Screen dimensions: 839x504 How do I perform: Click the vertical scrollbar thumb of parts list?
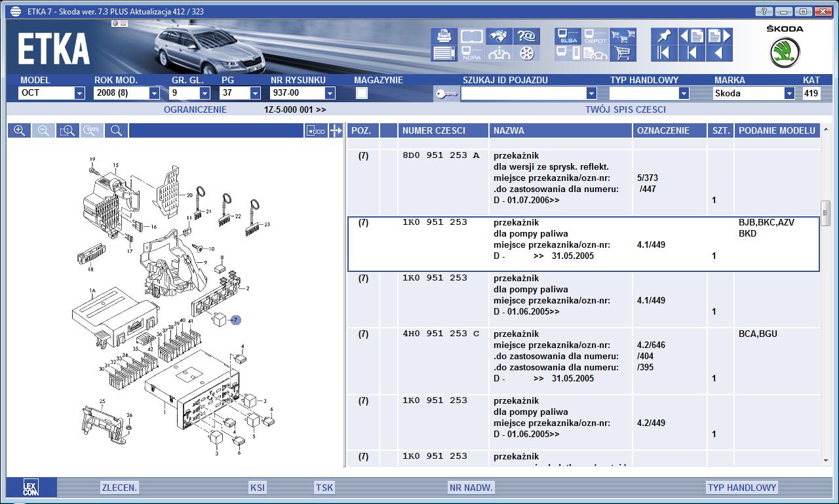tap(826, 213)
